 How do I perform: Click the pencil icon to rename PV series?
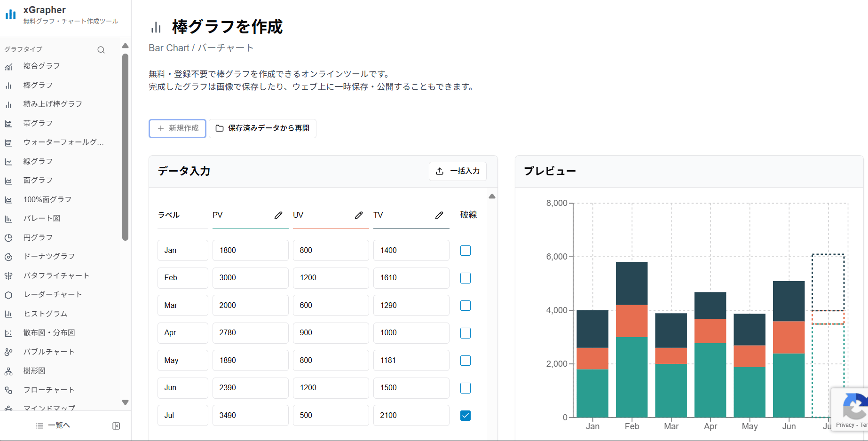[x=278, y=215]
